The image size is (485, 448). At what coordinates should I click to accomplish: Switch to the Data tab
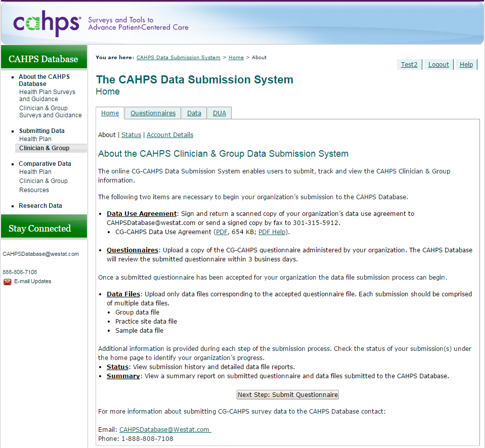pos(194,113)
